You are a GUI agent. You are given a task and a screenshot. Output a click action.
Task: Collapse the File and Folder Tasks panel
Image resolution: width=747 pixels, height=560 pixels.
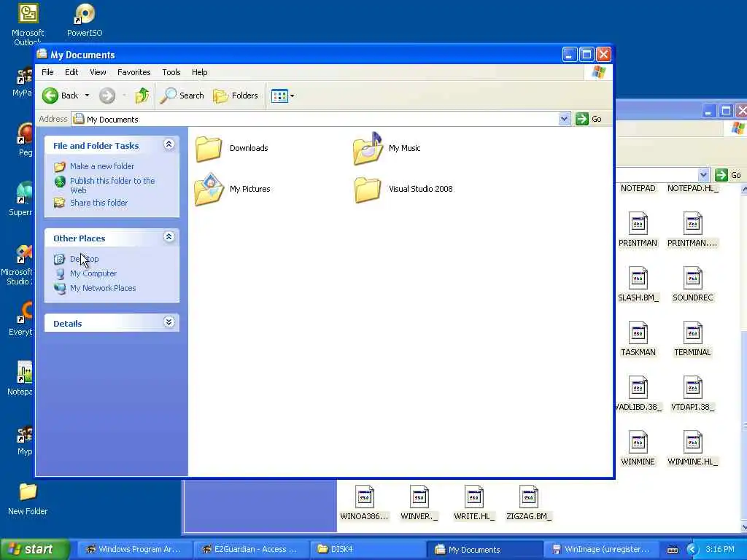(x=169, y=144)
